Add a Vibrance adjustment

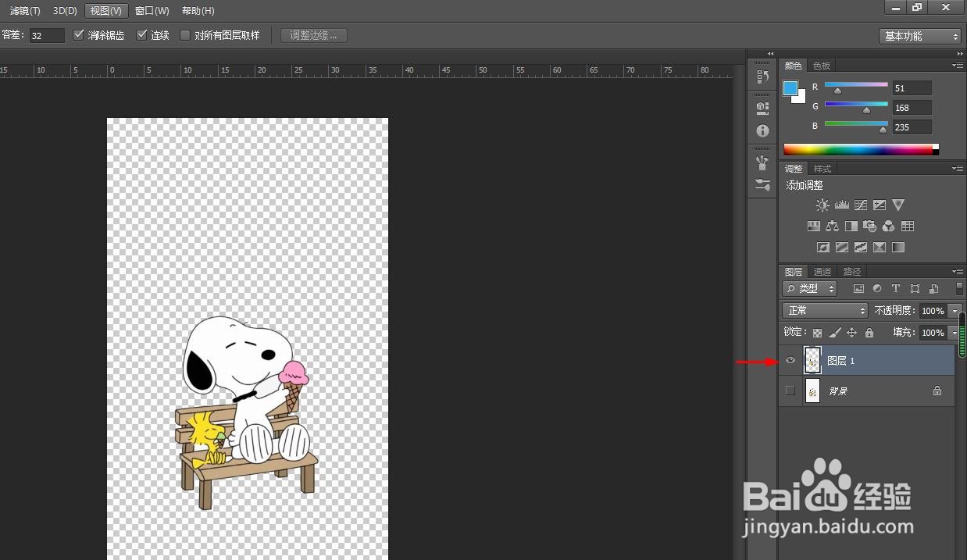click(x=898, y=205)
